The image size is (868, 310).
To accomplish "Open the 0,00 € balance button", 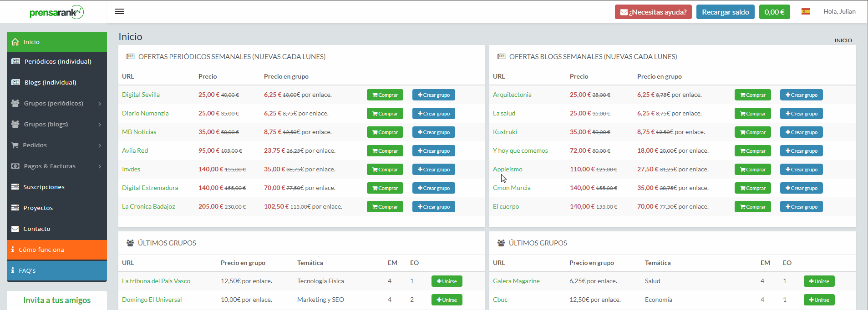I will click(774, 12).
